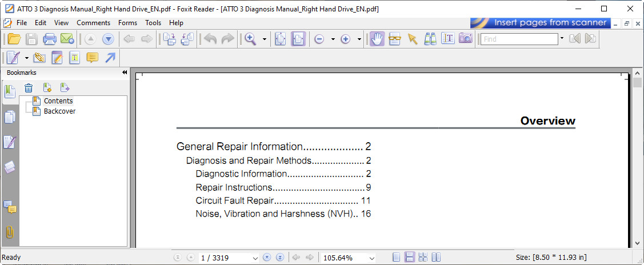
Task: Click the email envelope icon
Action: coord(67,39)
